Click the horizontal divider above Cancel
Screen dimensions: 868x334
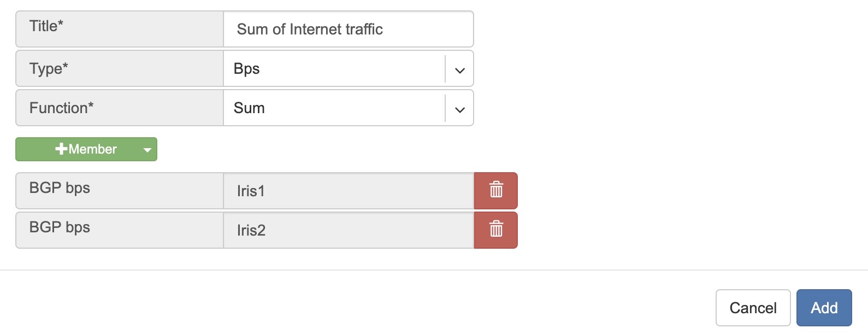(434, 270)
